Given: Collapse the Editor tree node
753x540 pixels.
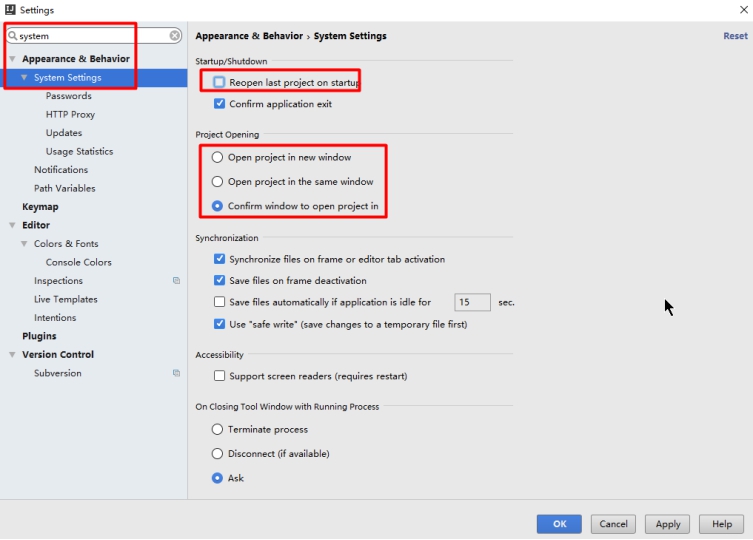Looking at the screenshot, I should pos(12,225).
